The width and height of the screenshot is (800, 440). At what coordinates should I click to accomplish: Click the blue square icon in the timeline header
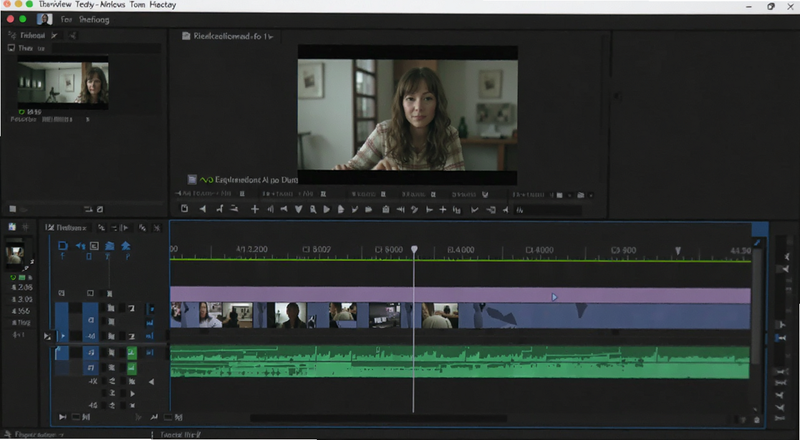tap(63, 246)
